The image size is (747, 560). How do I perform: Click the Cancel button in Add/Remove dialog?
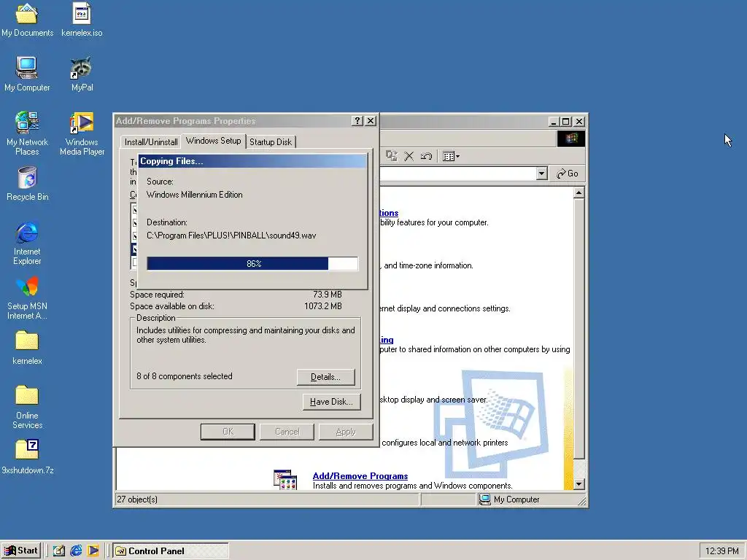287,432
